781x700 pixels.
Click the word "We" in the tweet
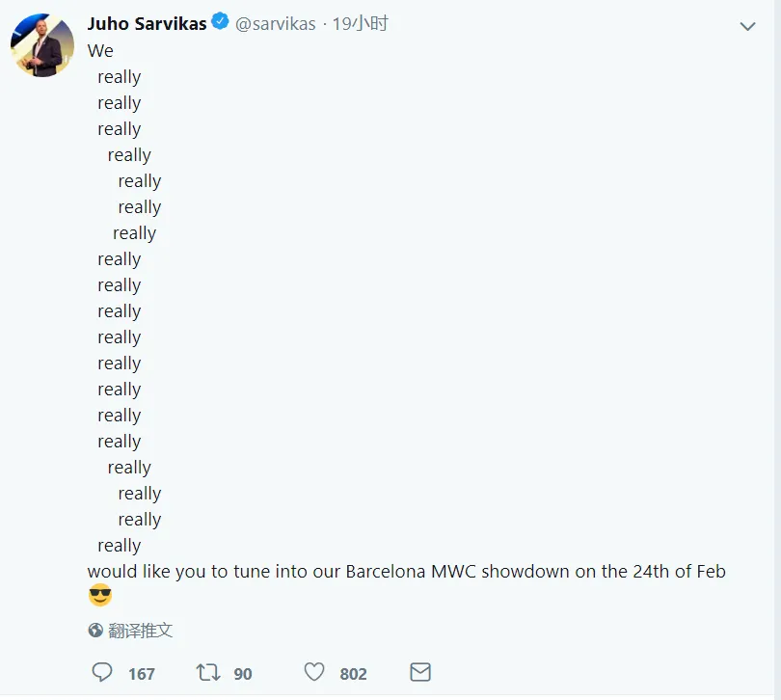[x=100, y=50]
